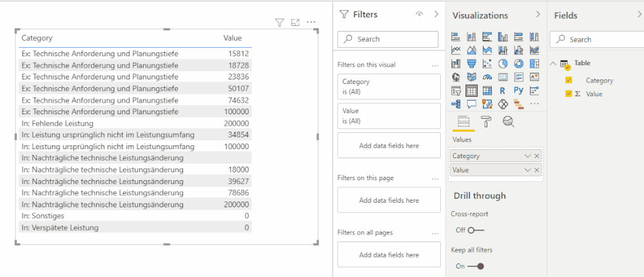The width and height of the screenshot is (644, 277).
Task: Switch to the Format paint roller tab
Action: (486, 121)
